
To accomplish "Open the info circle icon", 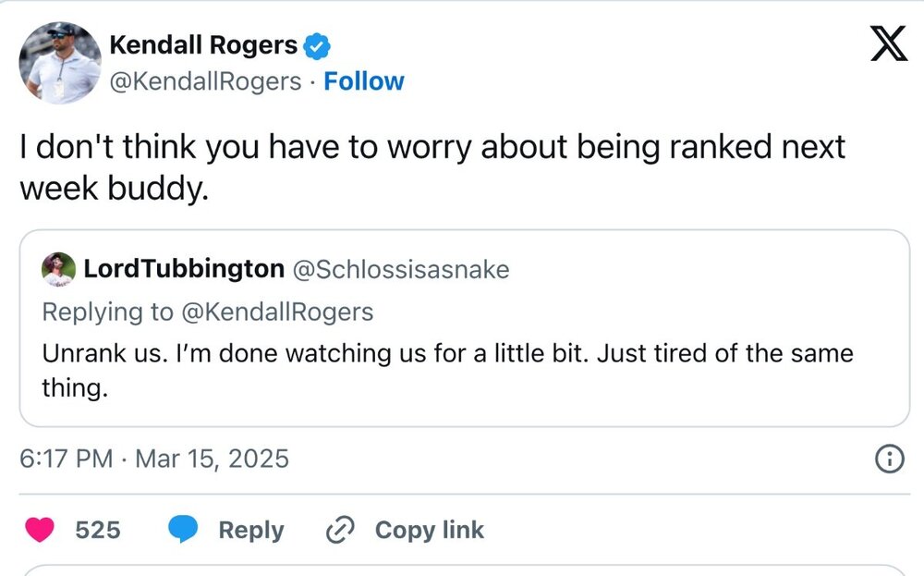I will (x=889, y=460).
